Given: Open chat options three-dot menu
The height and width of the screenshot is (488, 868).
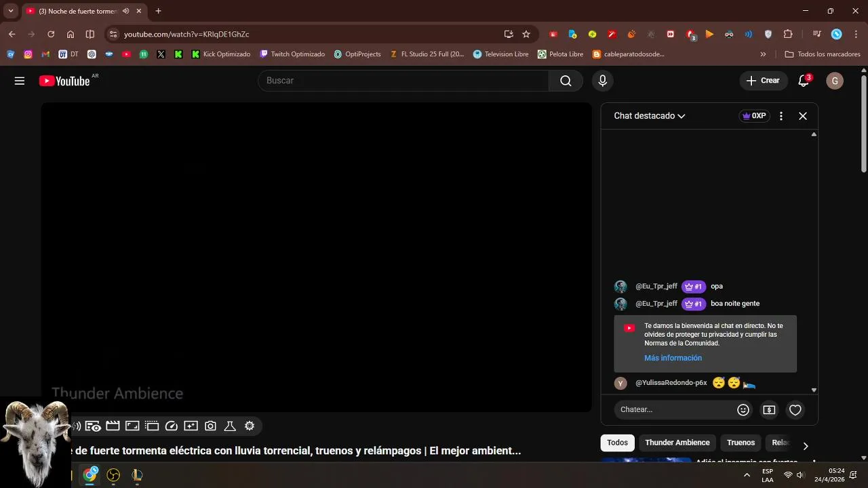Looking at the screenshot, I should [781, 116].
